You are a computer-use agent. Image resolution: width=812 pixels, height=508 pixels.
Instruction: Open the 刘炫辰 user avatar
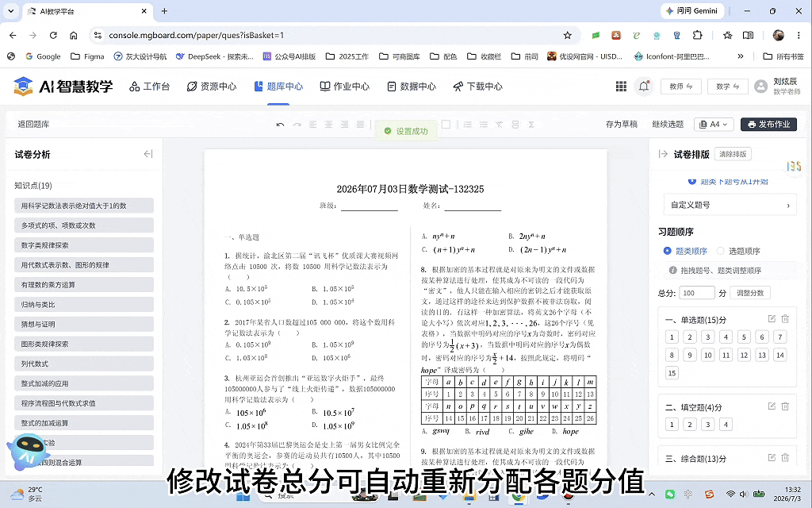coord(760,86)
